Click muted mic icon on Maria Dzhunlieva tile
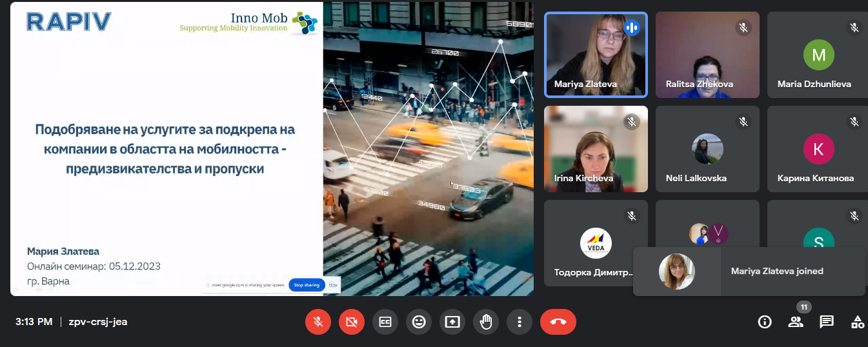The width and height of the screenshot is (868, 347). pyautogui.click(x=854, y=28)
